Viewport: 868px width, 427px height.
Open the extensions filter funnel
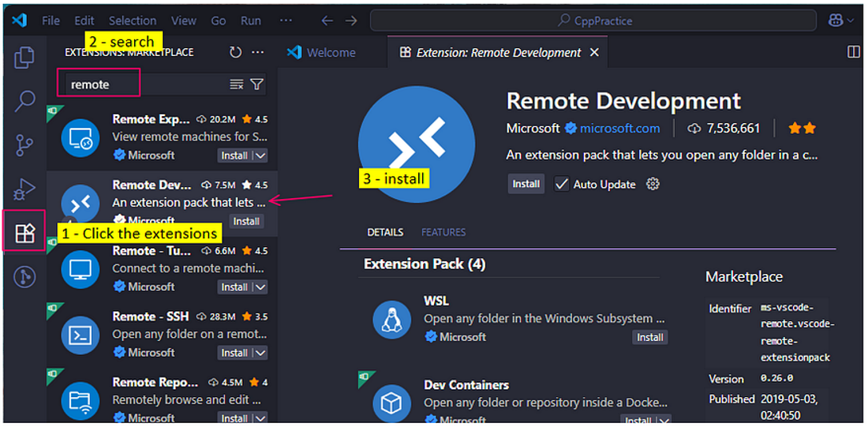pos(257,84)
